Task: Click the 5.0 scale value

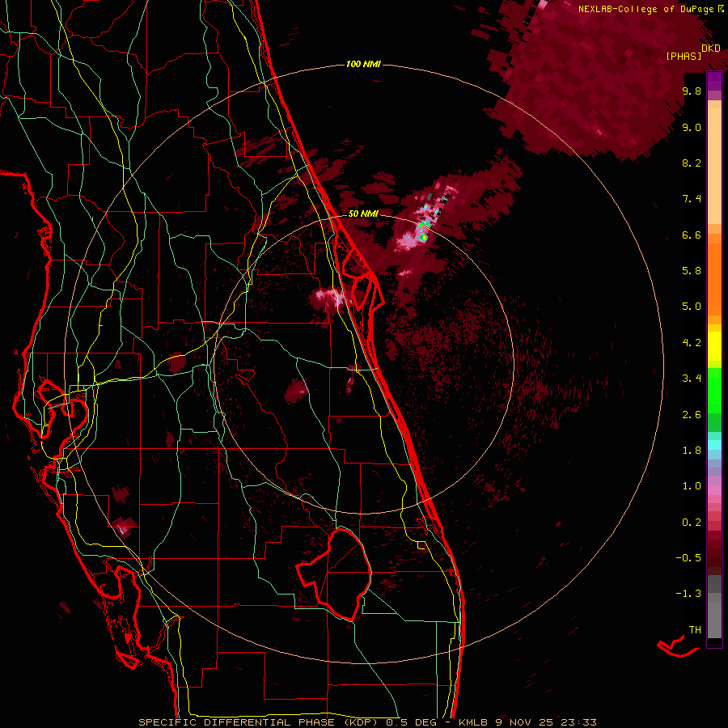Action: click(x=692, y=307)
